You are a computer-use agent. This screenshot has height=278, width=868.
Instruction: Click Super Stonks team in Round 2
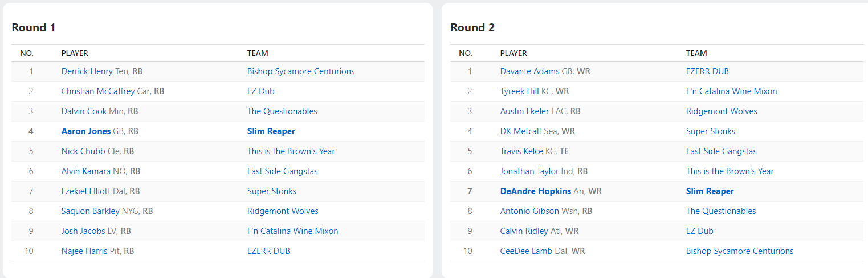(x=711, y=131)
